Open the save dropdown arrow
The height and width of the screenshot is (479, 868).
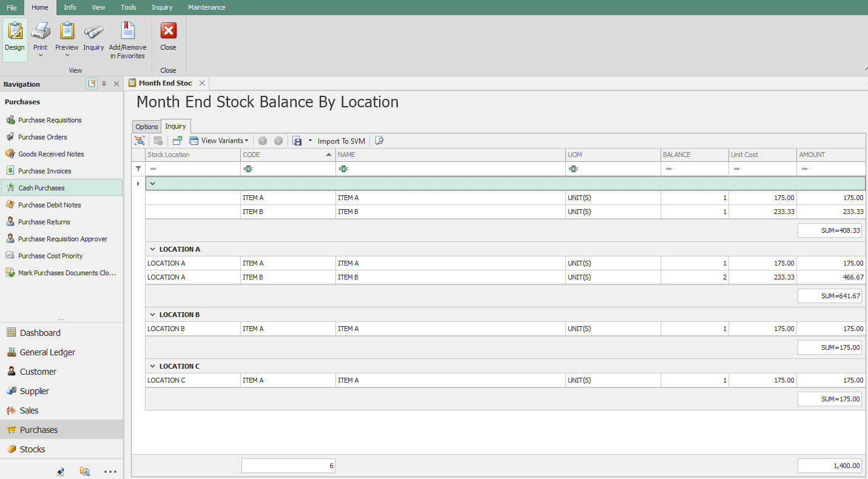(310, 141)
